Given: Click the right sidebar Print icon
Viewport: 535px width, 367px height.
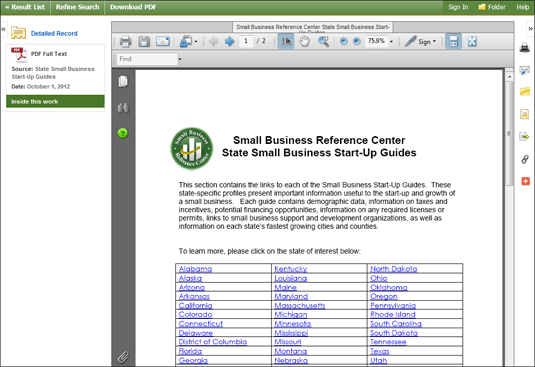Looking at the screenshot, I should 525,48.
